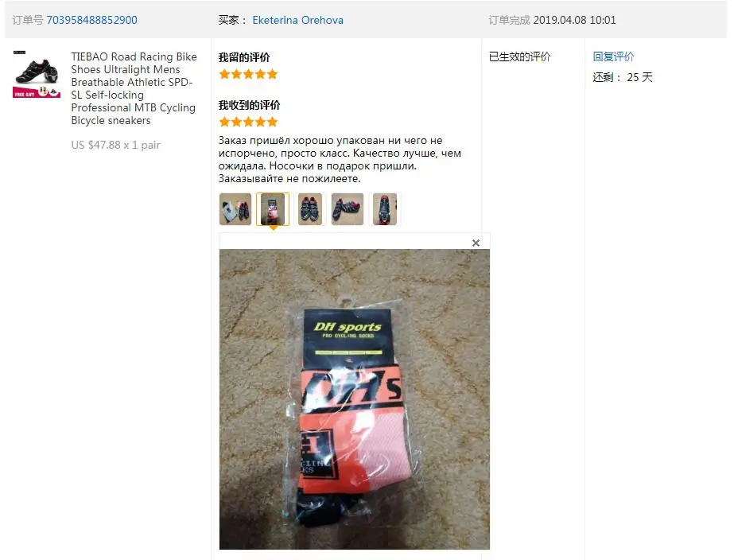Select fifth review photo of shoe sole
The height and width of the screenshot is (560, 734).
click(385, 209)
